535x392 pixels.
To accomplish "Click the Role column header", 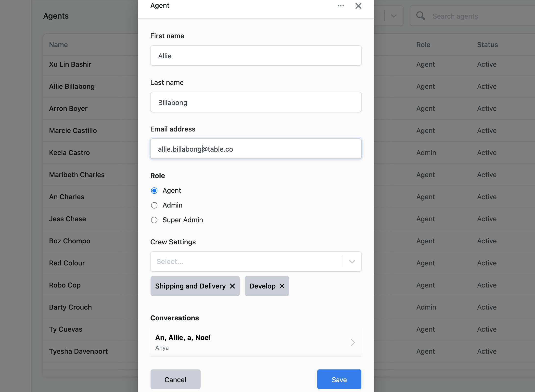I will [423, 45].
